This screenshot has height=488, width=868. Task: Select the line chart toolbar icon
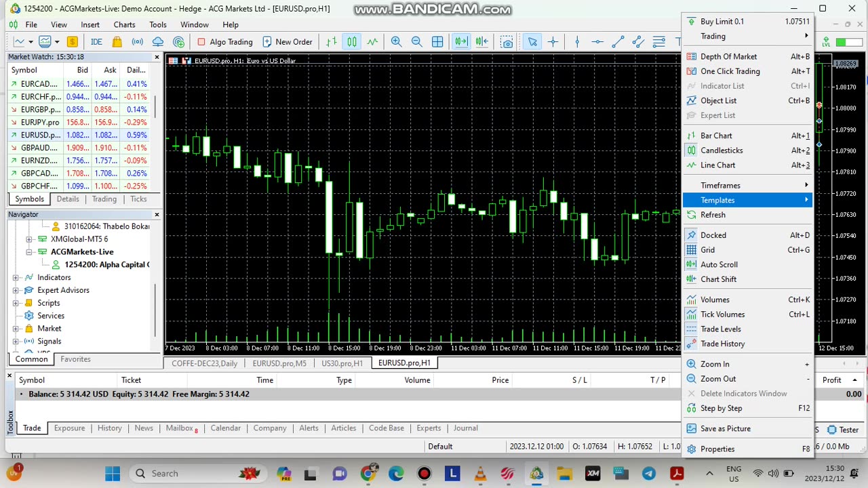(x=372, y=41)
